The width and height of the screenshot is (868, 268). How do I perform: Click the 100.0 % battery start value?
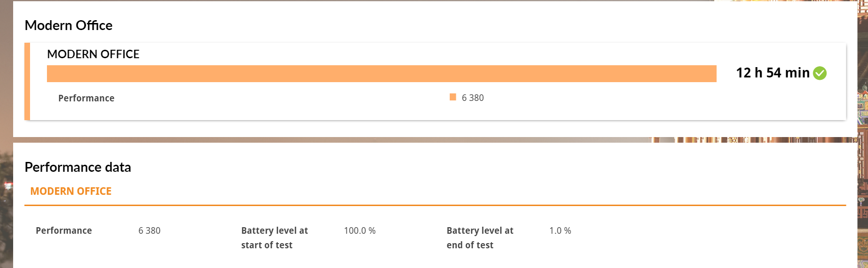(360, 230)
